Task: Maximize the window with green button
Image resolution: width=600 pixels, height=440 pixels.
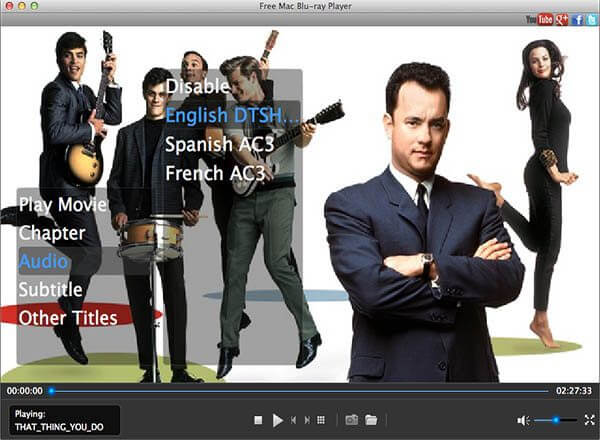Action: [x=34, y=6]
